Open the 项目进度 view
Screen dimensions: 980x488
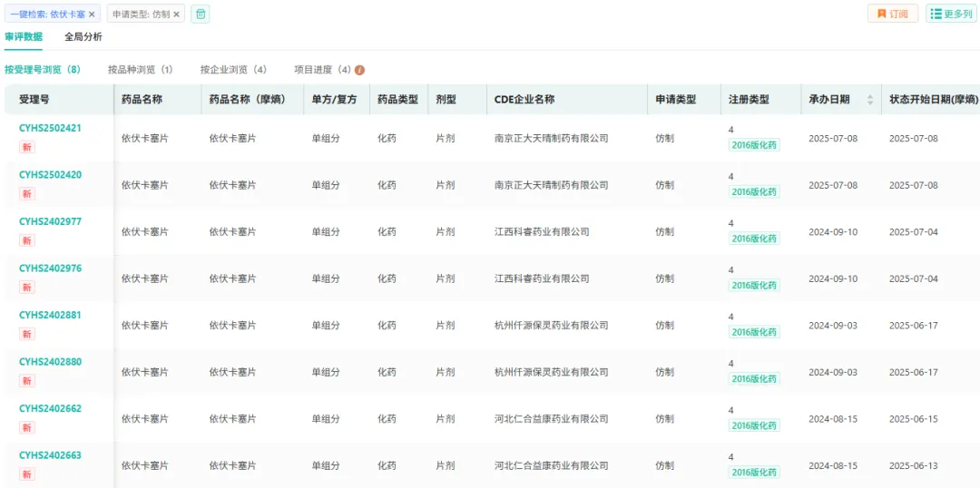[x=322, y=70]
